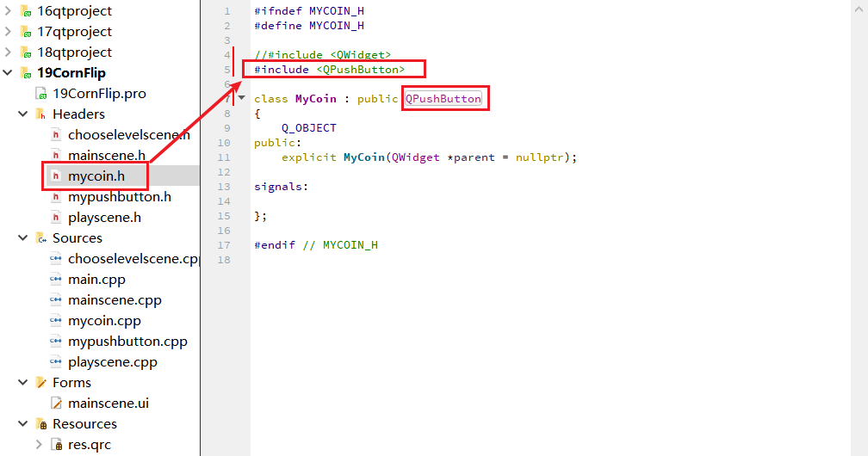Click the Sources folder label

coord(77,238)
